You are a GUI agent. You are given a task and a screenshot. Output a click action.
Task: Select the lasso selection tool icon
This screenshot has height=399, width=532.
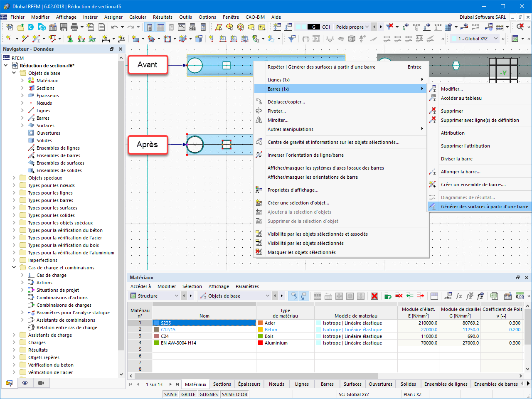[x=251, y=27]
